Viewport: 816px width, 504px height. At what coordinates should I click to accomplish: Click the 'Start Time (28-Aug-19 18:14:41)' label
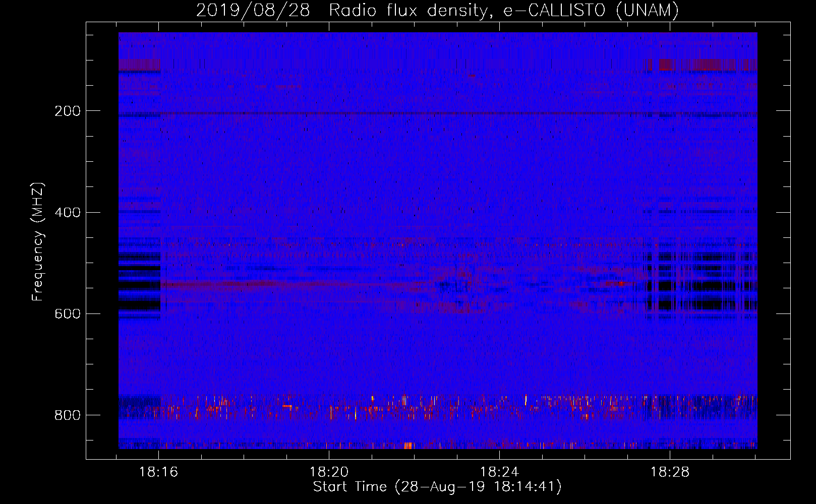[x=437, y=487]
